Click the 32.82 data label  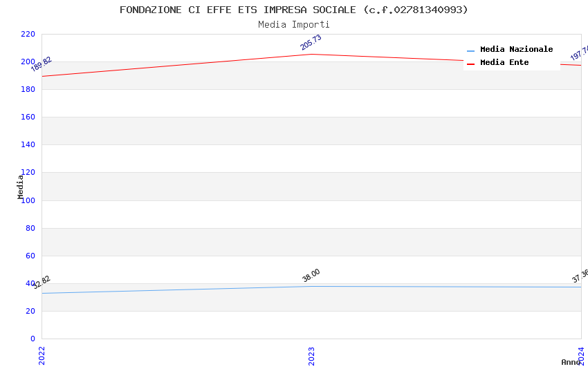(x=42, y=283)
